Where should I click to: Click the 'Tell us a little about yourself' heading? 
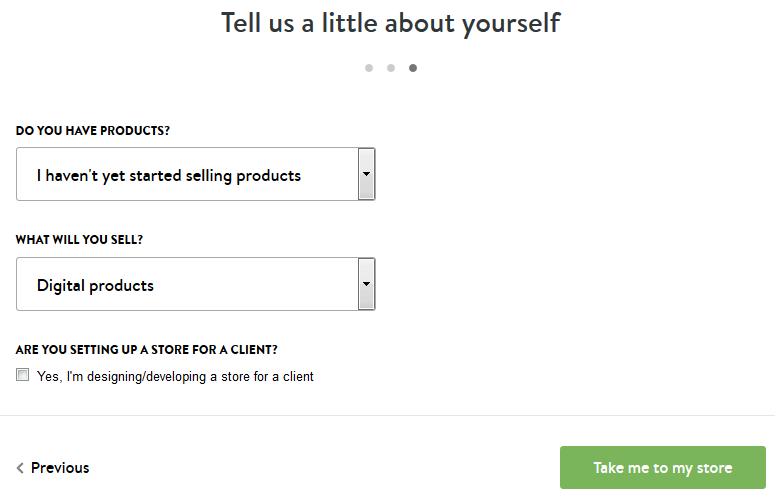click(x=390, y=22)
